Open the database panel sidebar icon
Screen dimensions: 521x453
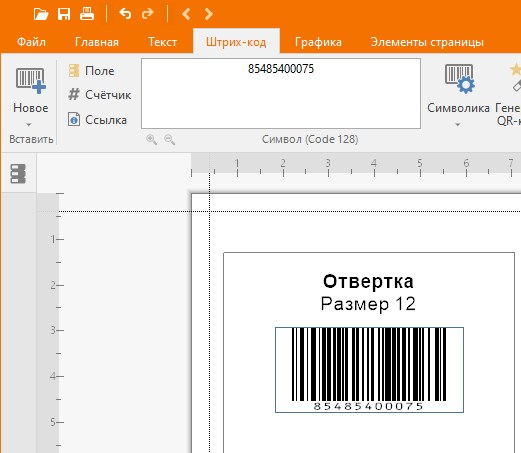[x=18, y=174]
